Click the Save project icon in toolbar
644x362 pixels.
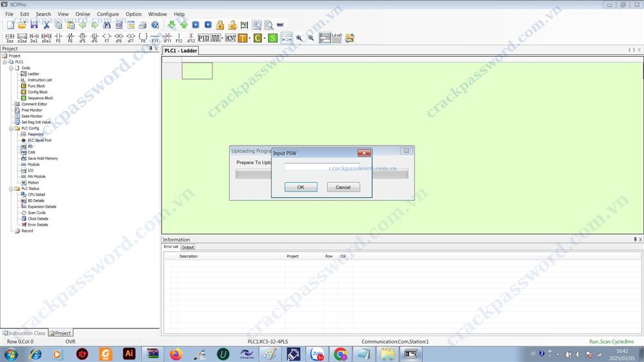(34, 25)
